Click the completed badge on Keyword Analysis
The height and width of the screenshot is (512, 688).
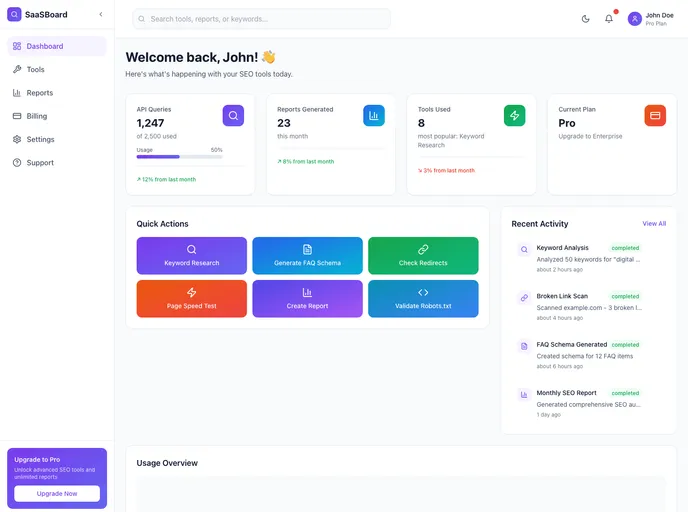tap(625, 248)
